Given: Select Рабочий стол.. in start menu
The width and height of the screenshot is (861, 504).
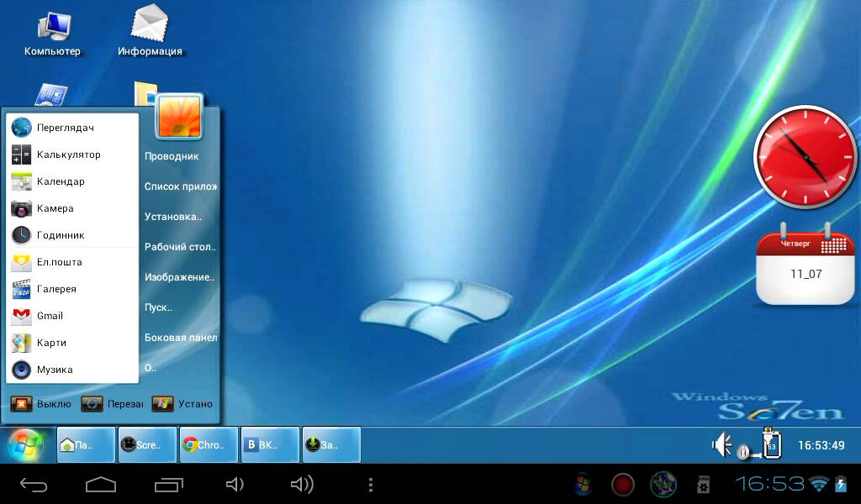Looking at the screenshot, I should pos(180,247).
